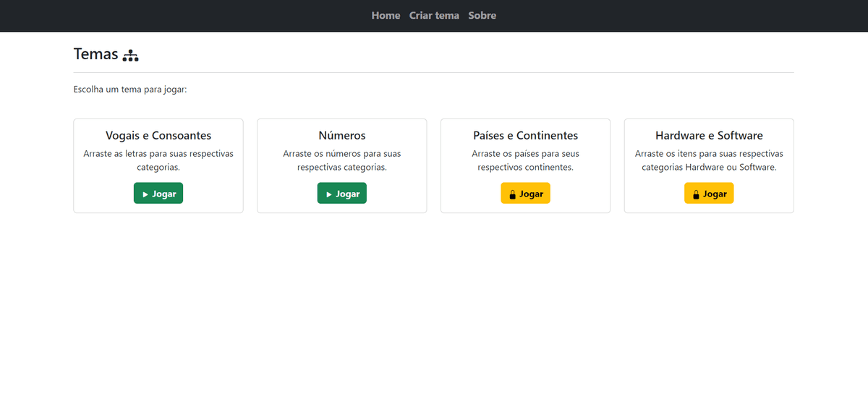This screenshot has width=868, height=401.
Task: Click the play triangle icon on Números card
Action: pos(329,194)
